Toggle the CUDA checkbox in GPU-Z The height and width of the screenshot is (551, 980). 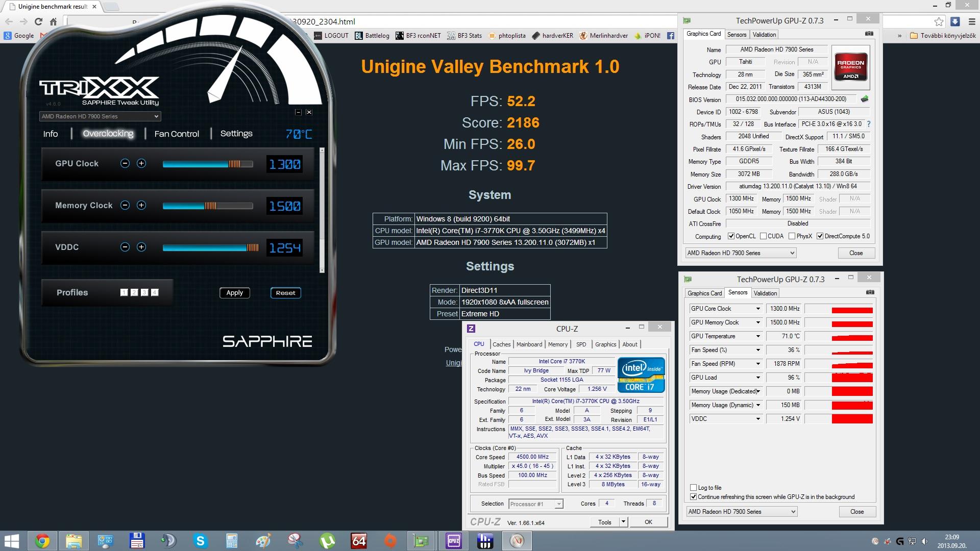pyautogui.click(x=763, y=236)
